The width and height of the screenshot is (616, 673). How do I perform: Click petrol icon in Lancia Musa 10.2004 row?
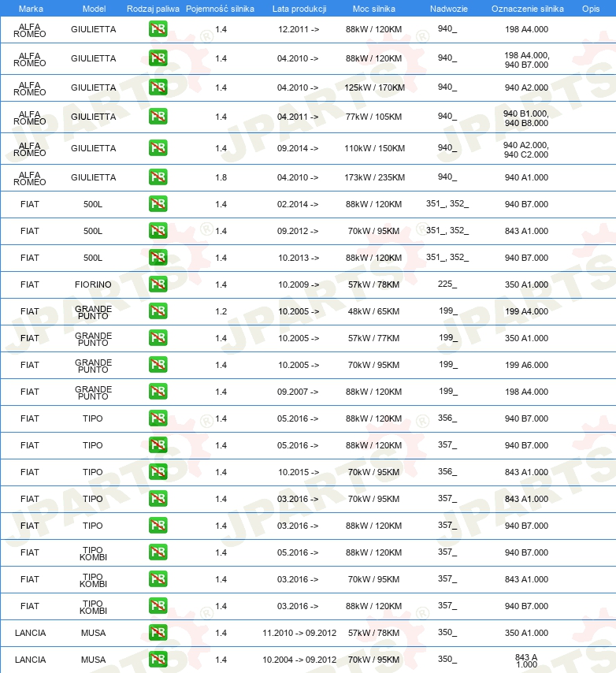click(158, 660)
